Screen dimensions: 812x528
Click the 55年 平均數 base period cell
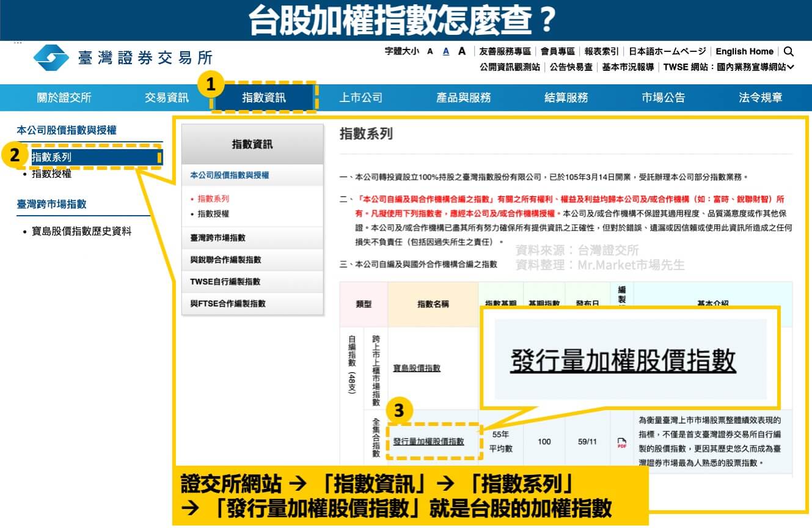click(501, 441)
